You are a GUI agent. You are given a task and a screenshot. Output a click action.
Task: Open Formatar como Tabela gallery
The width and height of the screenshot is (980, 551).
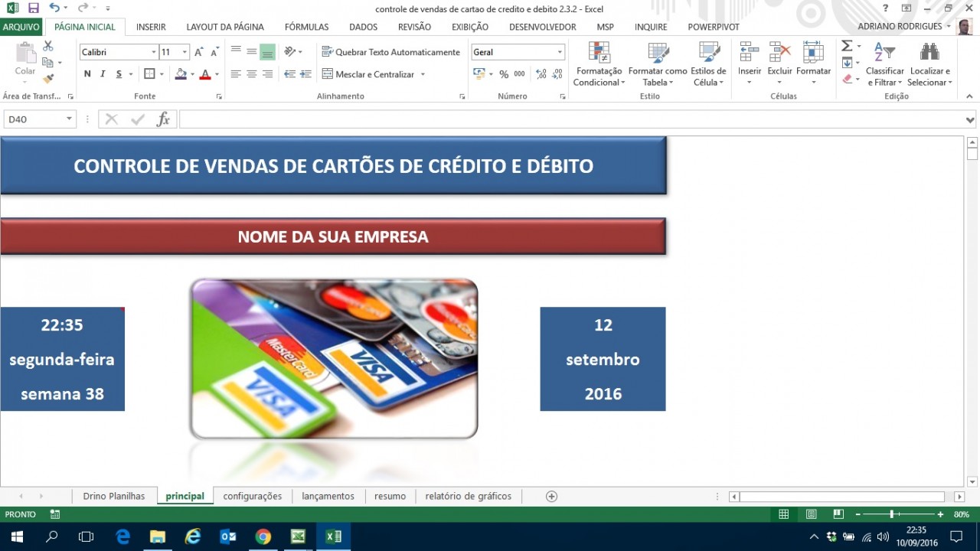[x=658, y=64]
